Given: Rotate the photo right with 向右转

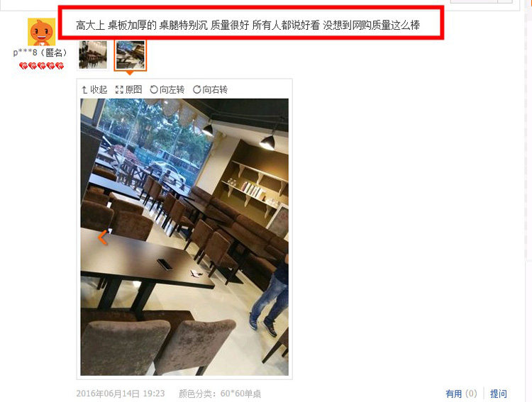Looking at the screenshot, I should click(211, 89).
